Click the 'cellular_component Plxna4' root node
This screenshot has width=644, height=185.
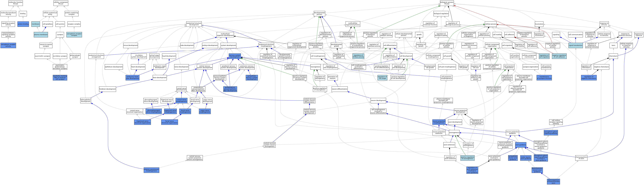[x=61, y=3]
